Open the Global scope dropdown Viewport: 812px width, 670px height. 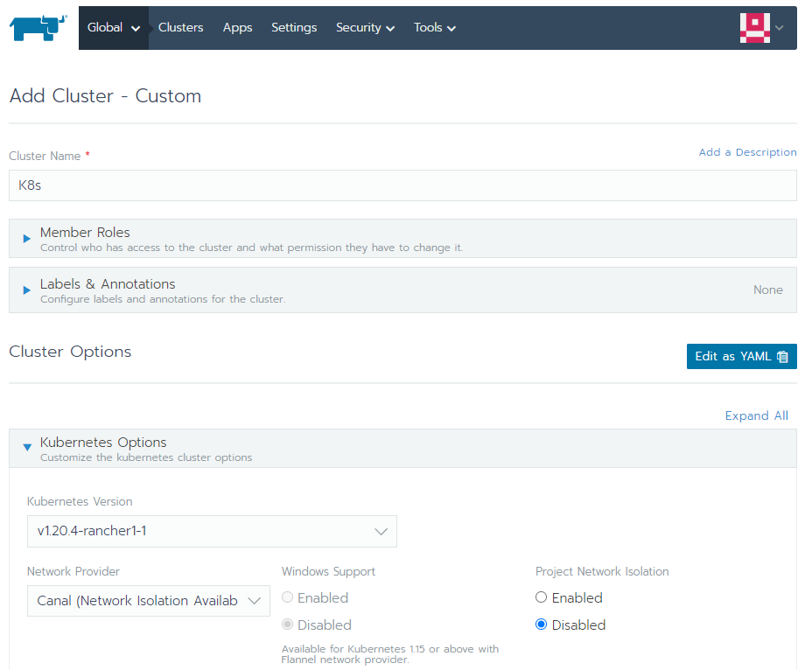pos(114,28)
